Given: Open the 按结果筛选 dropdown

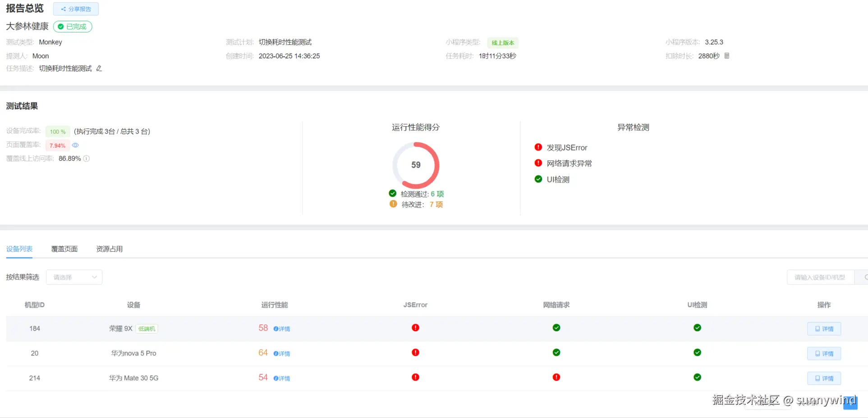Looking at the screenshot, I should 74,277.
